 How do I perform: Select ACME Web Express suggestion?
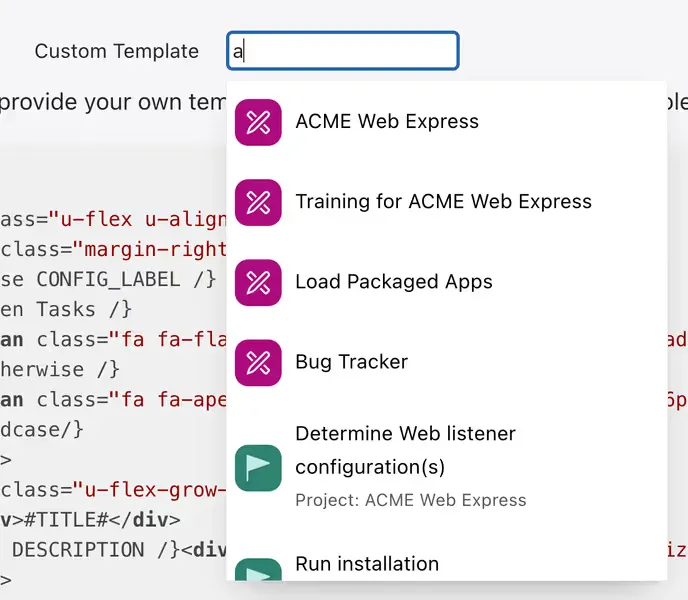pyautogui.click(x=447, y=122)
